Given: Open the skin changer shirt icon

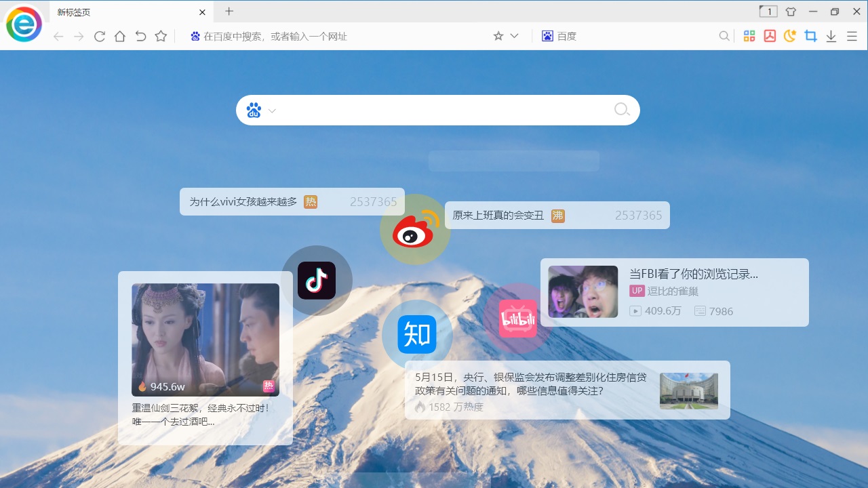Looking at the screenshot, I should pyautogui.click(x=791, y=12).
